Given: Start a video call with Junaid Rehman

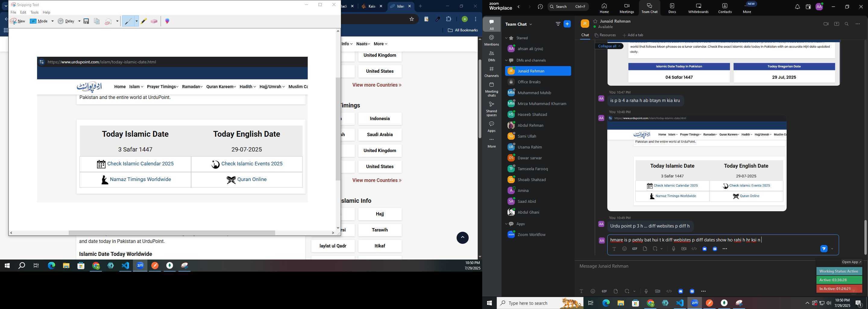Looking at the screenshot, I should 826,24.
